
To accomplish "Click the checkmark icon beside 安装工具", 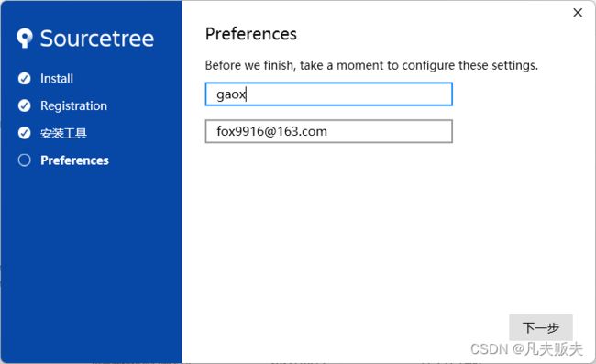I will [25, 133].
